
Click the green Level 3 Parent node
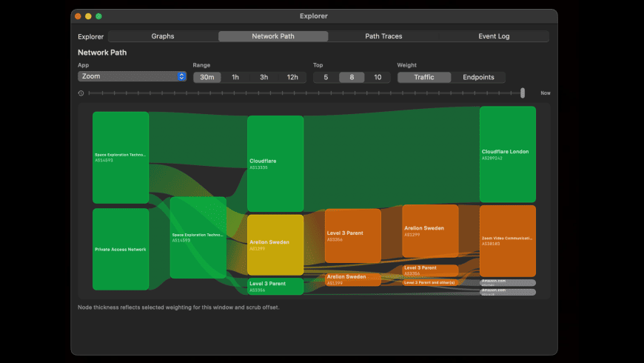275,287
